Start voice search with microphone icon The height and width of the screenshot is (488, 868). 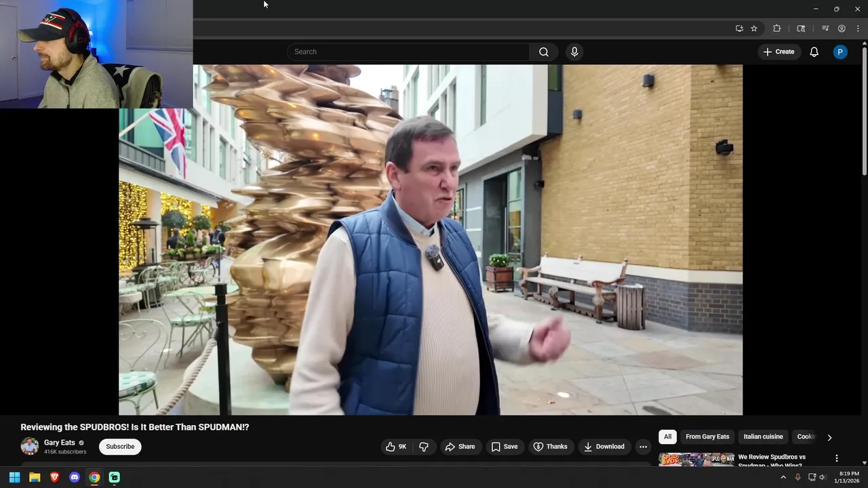click(574, 52)
